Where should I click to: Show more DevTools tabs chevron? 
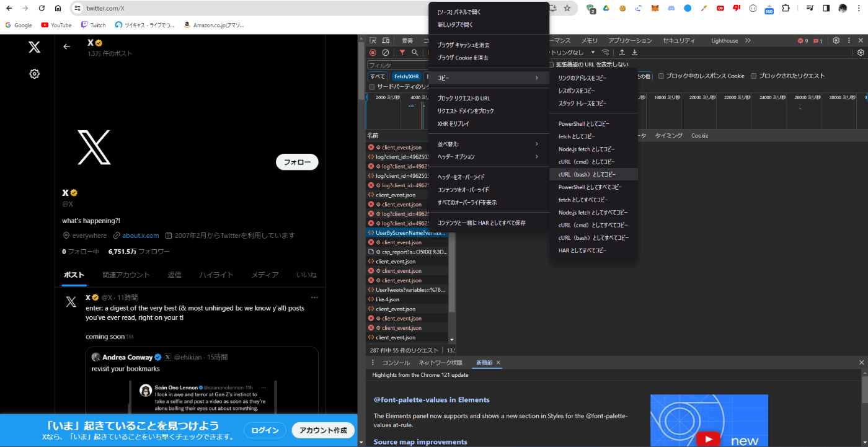coord(748,40)
